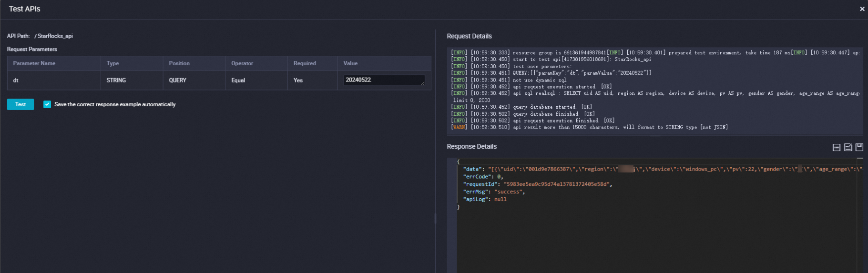
Task: Close the Test APIs dialog
Action: pyautogui.click(x=862, y=9)
